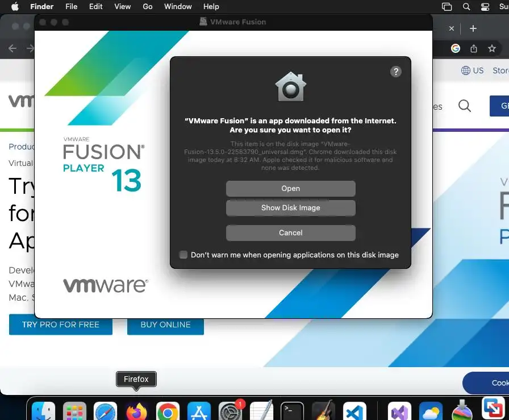The image size is (509, 420).
Task: Open Finder from the Dock
Action: pyautogui.click(x=44, y=411)
